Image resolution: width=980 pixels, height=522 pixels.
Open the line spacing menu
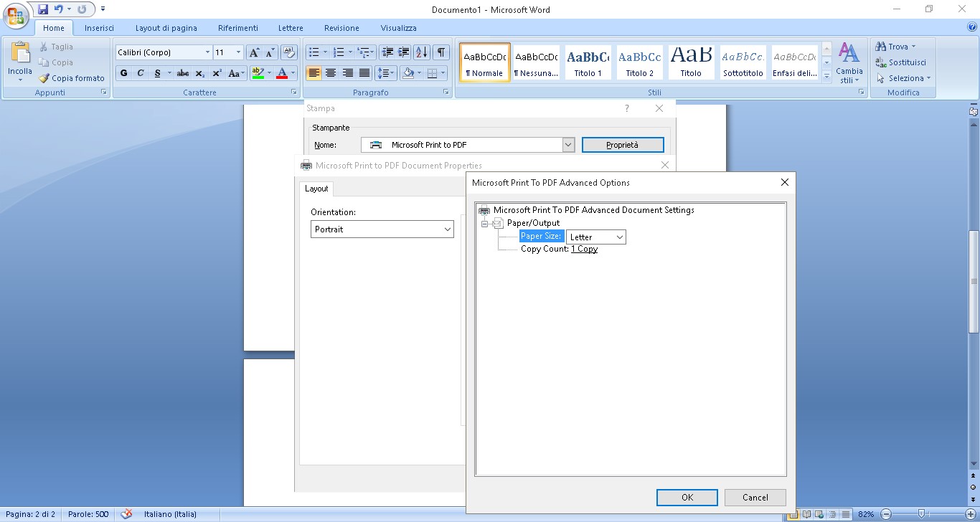pos(386,73)
